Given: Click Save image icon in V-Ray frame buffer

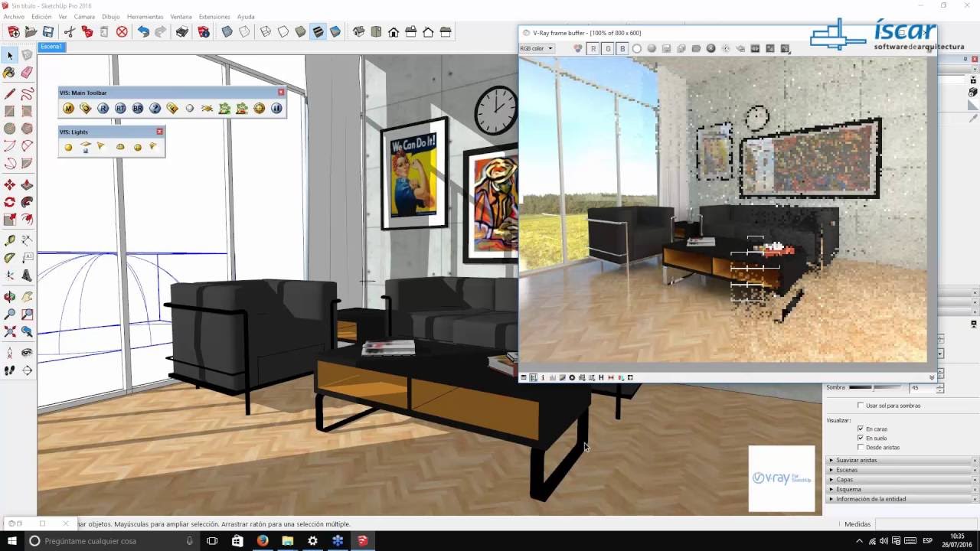Looking at the screenshot, I should [x=666, y=48].
